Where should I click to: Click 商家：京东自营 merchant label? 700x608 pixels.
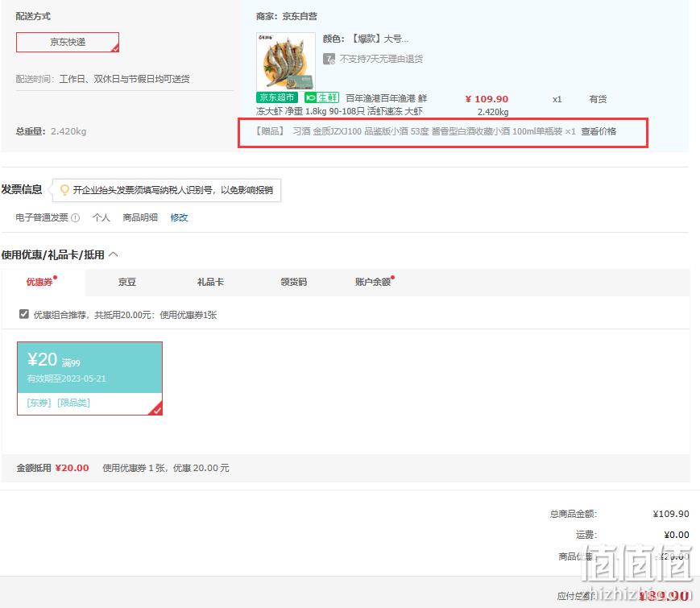point(287,17)
